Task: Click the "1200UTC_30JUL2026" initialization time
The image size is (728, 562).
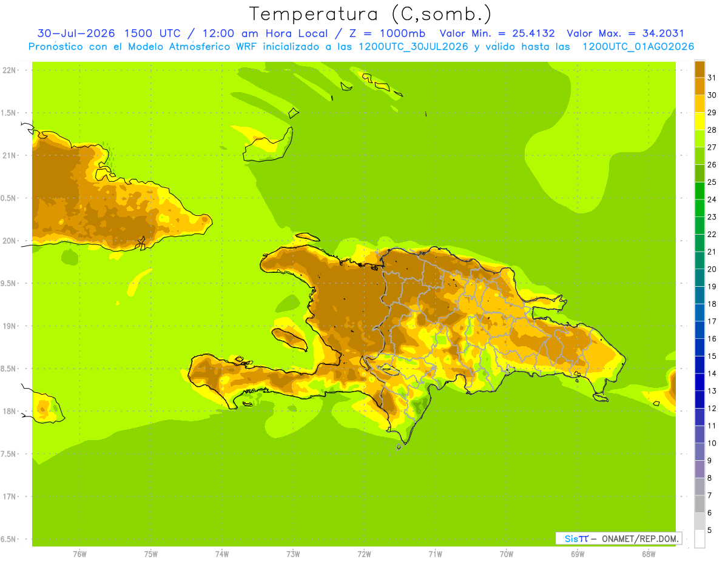Action: pyautogui.click(x=413, y=46)
